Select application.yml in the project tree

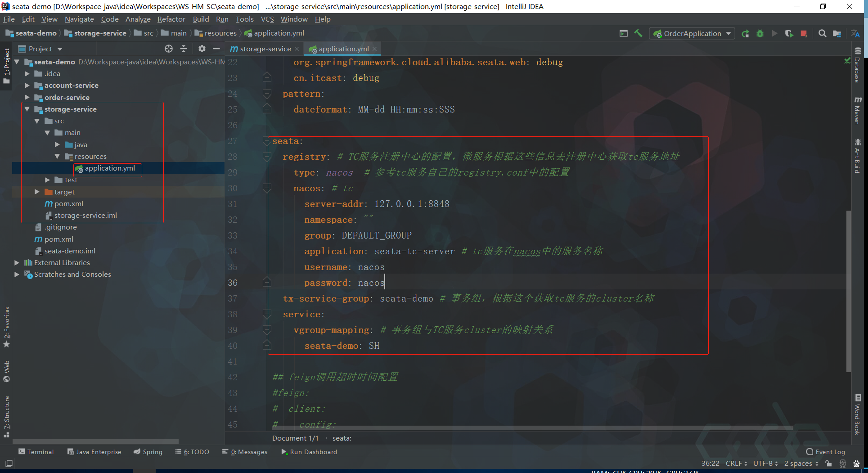tap(110, 168)
